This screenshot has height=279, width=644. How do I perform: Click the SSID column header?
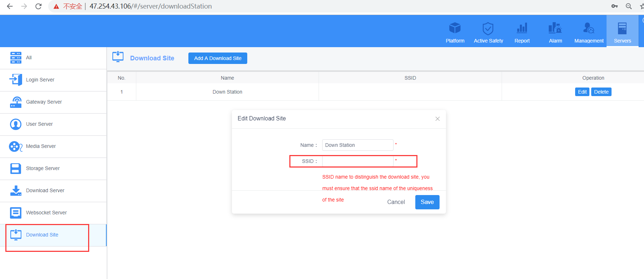coord(410,78)
